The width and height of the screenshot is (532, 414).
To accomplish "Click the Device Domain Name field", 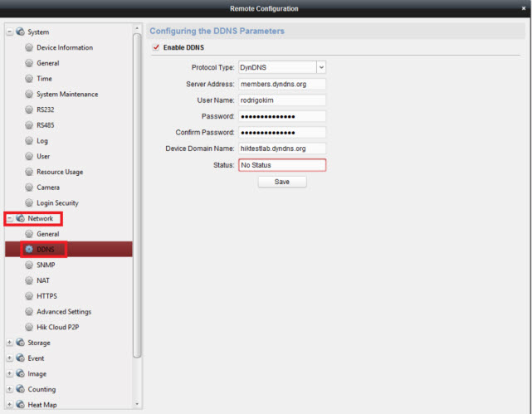I will pyautogui.click(x=281, y=149).
